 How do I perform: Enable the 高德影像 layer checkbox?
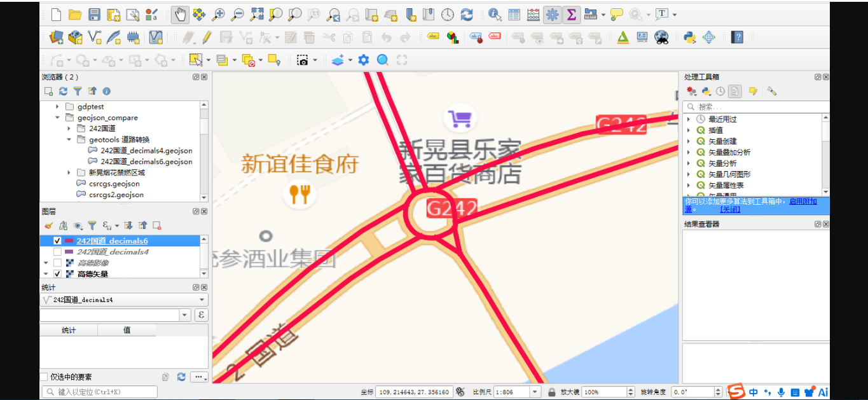(x=57, y=263)
